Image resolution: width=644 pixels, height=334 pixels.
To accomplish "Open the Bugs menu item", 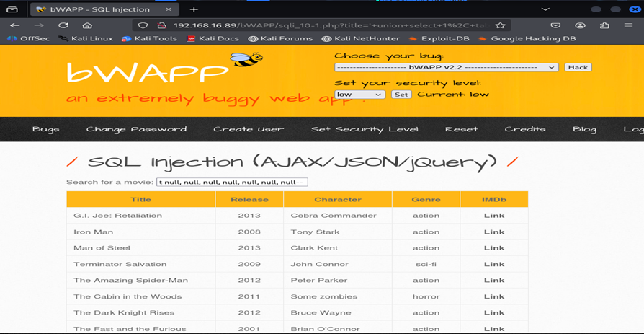I will 45,129.
